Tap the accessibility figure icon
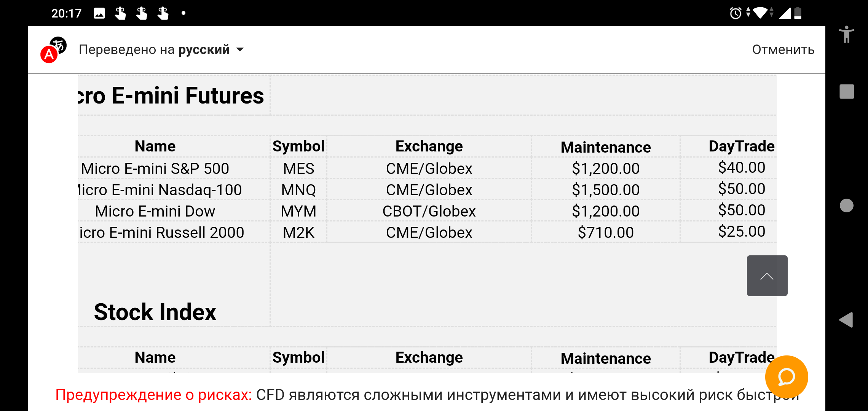The image size is (868, 411). pyautogui.click(x=846, y=34)
